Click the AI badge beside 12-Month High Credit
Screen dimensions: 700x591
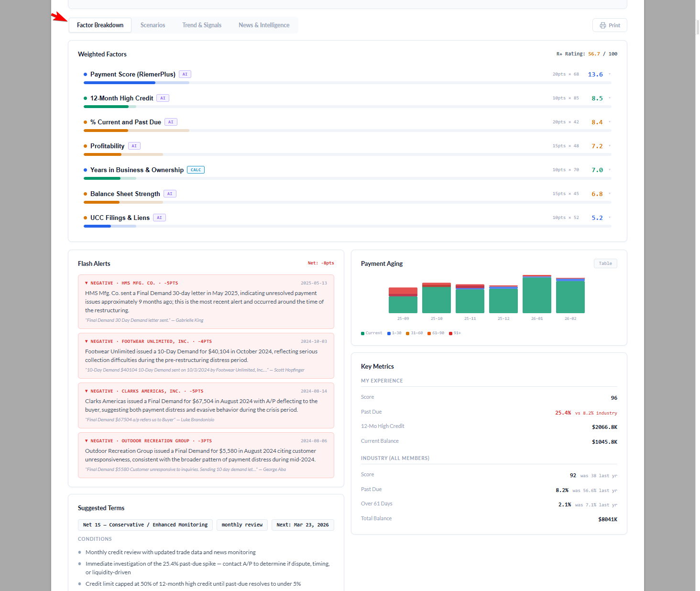163,98
